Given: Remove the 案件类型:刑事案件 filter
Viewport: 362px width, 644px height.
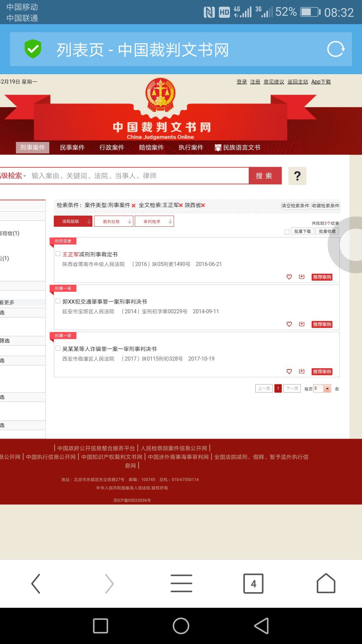Looking at the screenshot, I should click(133, 206).
